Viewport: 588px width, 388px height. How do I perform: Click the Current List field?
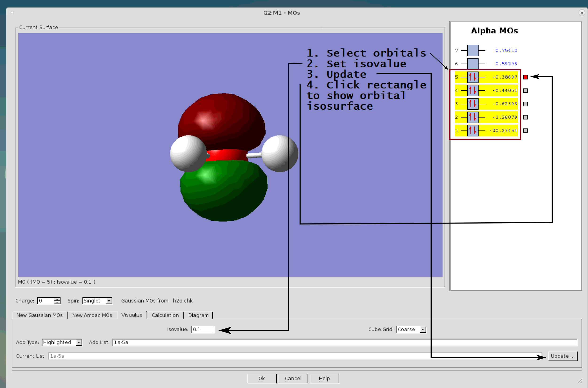[x=295, y=356]
